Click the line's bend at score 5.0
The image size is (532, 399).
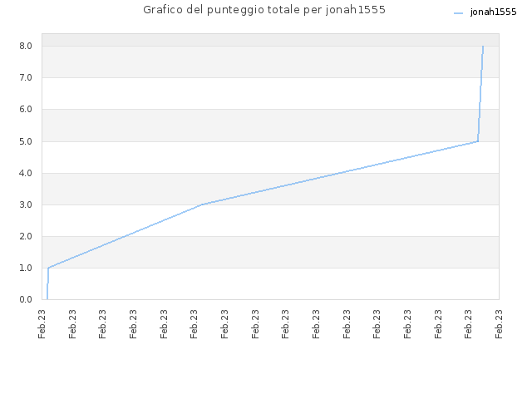[x=478, y=141]
